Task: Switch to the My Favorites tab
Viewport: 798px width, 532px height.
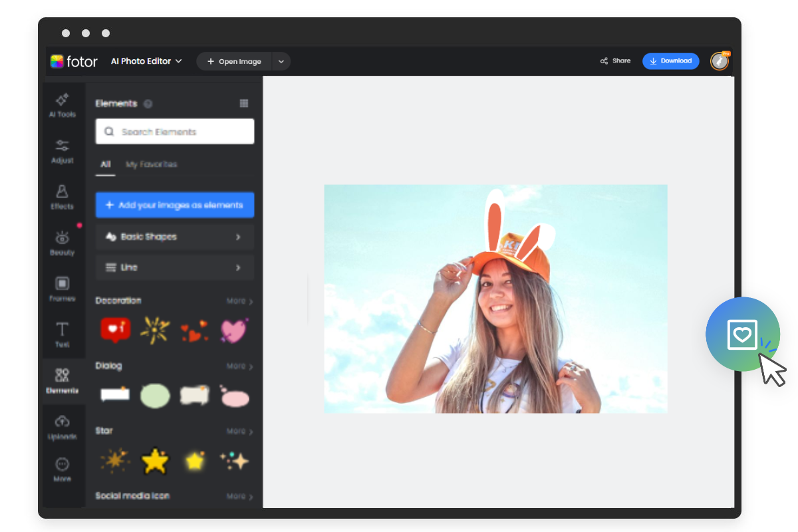Action: (x=152, y=164)
